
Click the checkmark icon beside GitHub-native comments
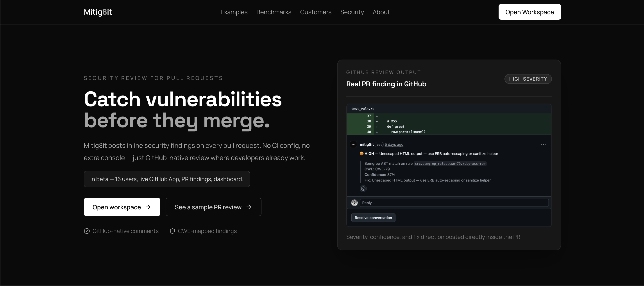click(x=86, y=231)
